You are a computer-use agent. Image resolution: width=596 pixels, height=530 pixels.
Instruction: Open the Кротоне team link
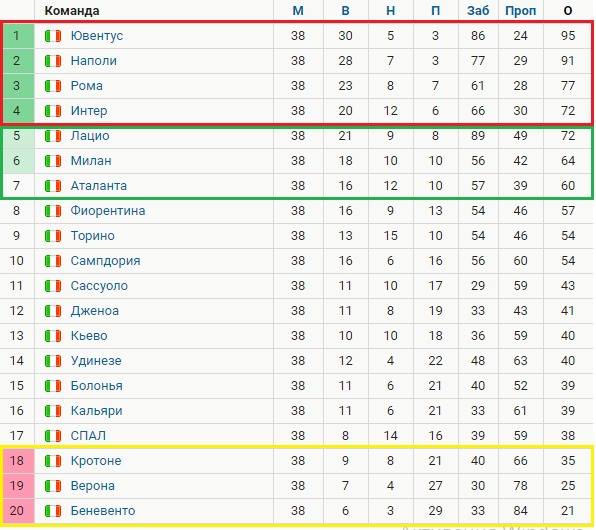tap(96, 461)
